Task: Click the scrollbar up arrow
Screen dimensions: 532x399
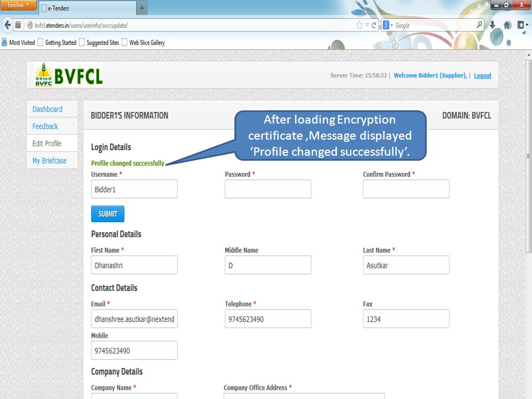Action: (x=529, y=55)
